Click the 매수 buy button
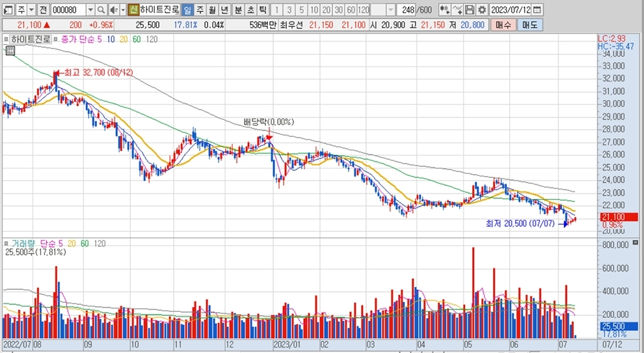This screenshot has height=353, width=644. click(503, 25)
